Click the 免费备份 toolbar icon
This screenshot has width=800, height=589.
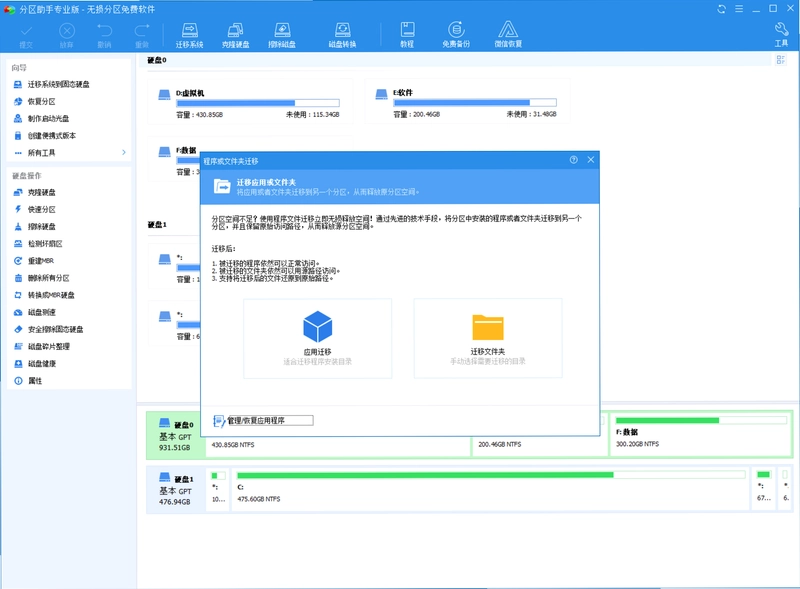click(x=456, y=35)
